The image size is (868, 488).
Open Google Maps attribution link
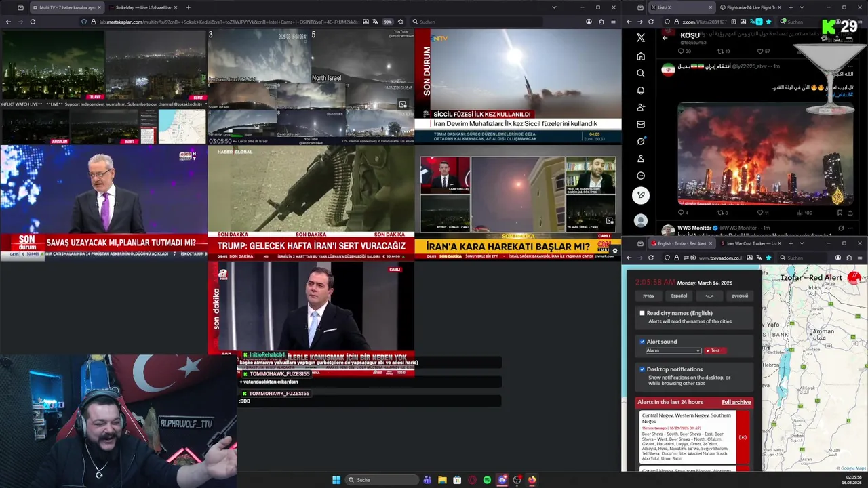click(850, 468)
